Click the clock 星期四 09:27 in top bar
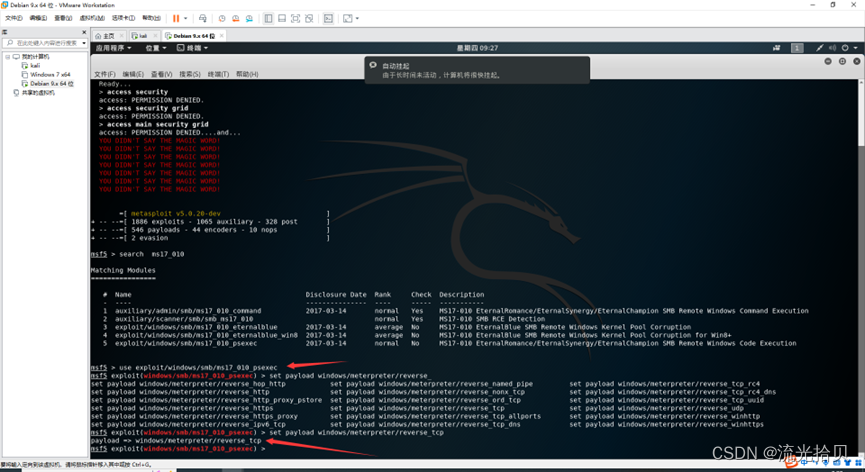Screen dimensions: 865x472 pyautogui.click(x=477, y=48)
